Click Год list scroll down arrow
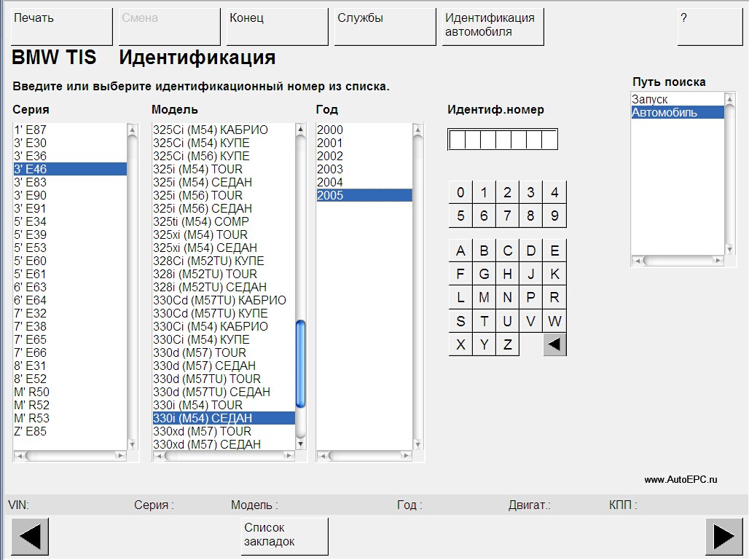 (417, 444)
